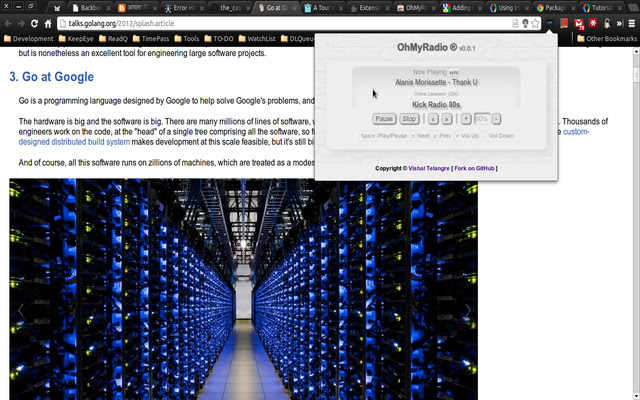This screenshot has height=400, width=640.
Task: Open the Vishal Telangre link
Action: (x=429, y=168)
